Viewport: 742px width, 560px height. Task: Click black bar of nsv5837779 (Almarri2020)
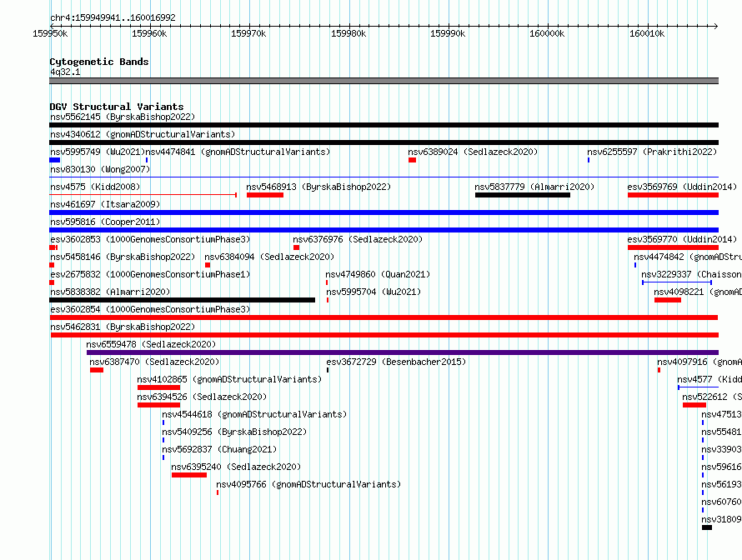[x=523, y=195]
